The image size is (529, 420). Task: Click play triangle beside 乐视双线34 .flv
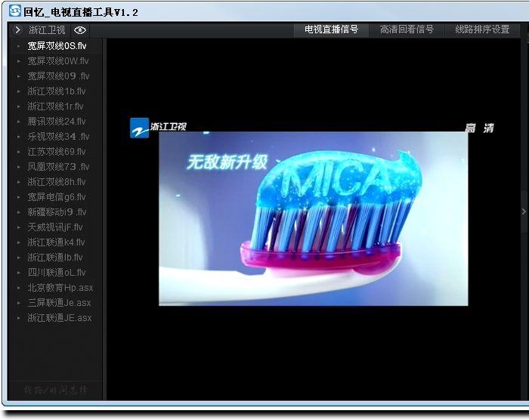click(x=19, y=137)
